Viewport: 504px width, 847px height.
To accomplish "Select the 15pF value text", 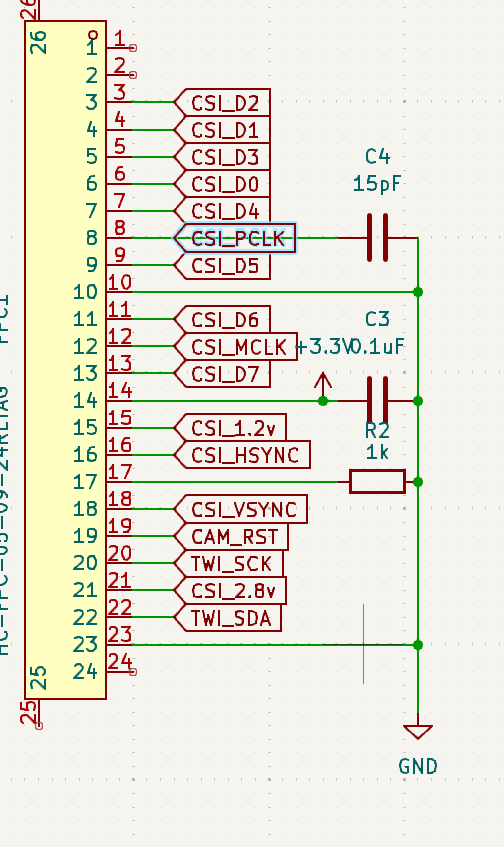I will point(377,184).
